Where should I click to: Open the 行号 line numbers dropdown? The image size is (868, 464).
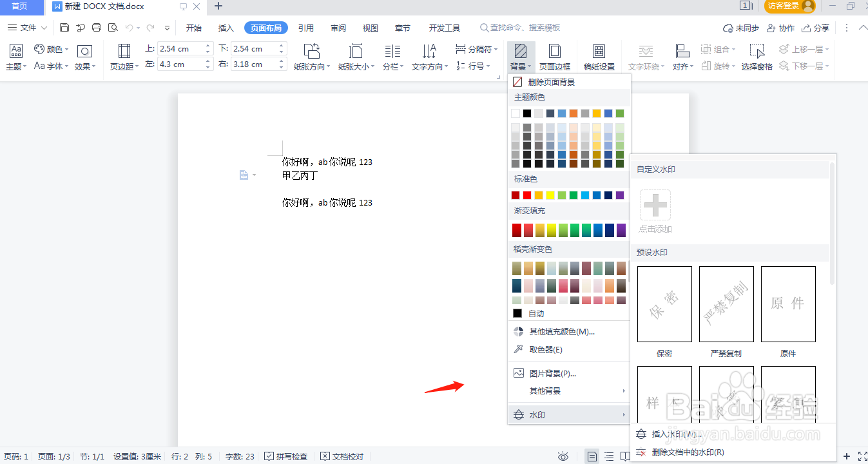tap(472, 66)
